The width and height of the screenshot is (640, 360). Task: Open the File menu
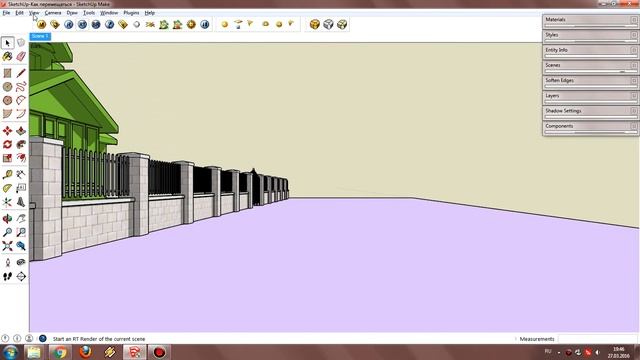point(6,13)
